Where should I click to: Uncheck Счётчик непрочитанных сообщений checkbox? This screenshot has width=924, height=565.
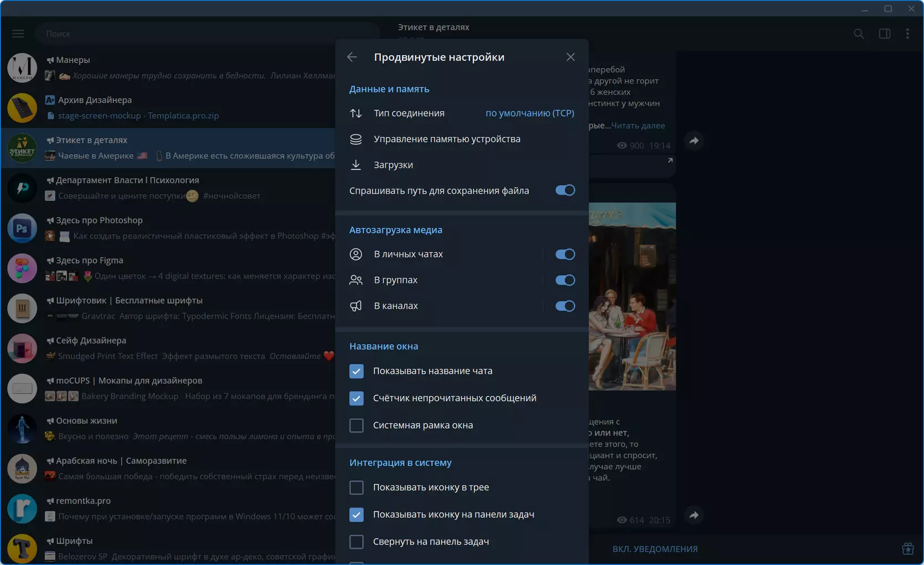(x=356, y=398)
